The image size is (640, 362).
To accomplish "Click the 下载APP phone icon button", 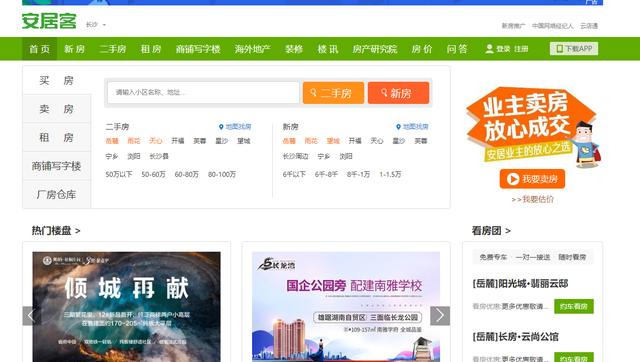I will point(573,49).
